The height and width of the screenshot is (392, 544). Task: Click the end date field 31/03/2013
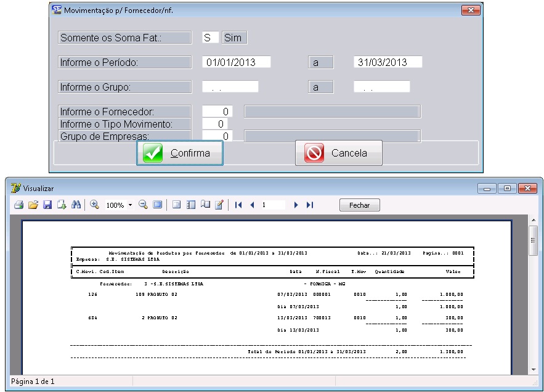(x=388, y=62)
